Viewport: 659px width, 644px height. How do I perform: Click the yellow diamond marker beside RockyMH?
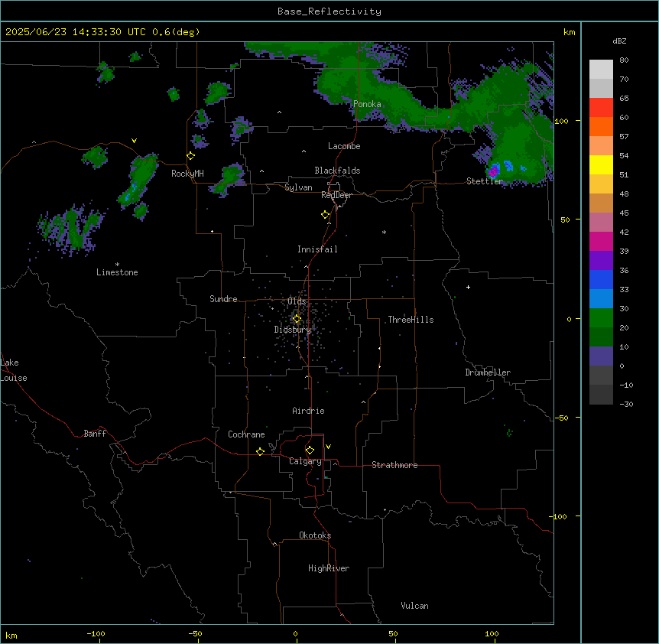[x=191, y=156]
